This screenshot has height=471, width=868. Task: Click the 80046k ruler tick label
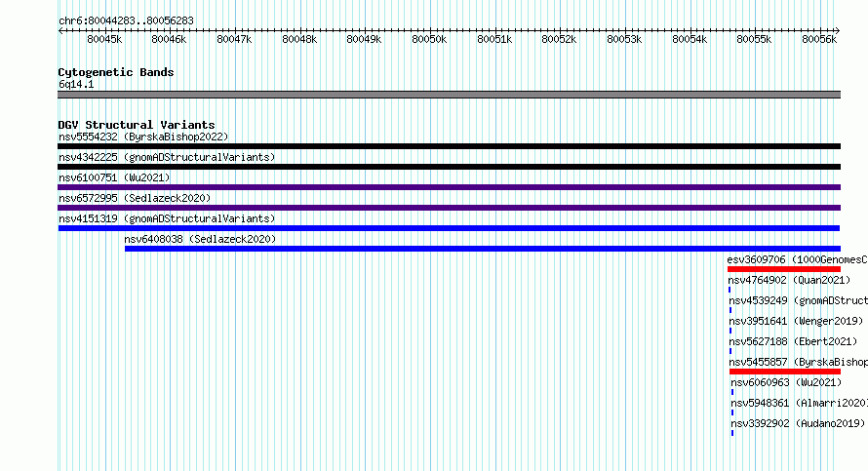tap(169, 39)
